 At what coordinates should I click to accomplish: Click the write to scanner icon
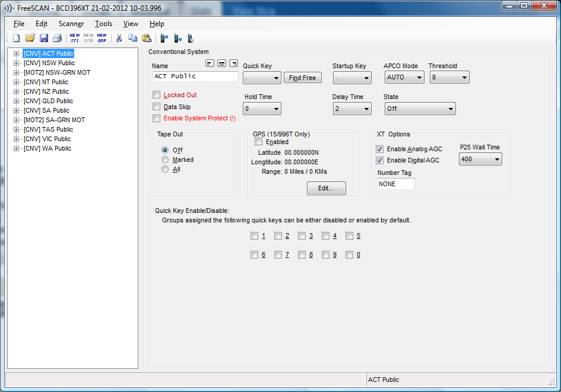[x=178, y=37]
